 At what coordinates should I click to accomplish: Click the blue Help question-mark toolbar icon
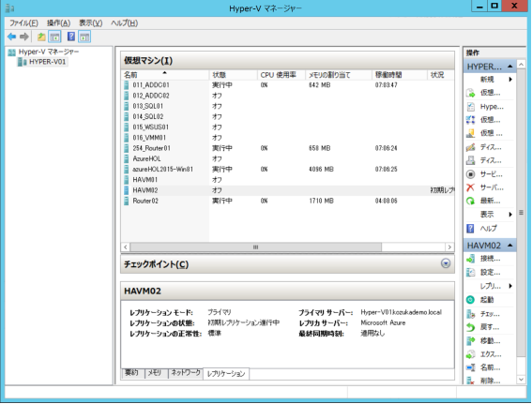(x=71, y=37)
